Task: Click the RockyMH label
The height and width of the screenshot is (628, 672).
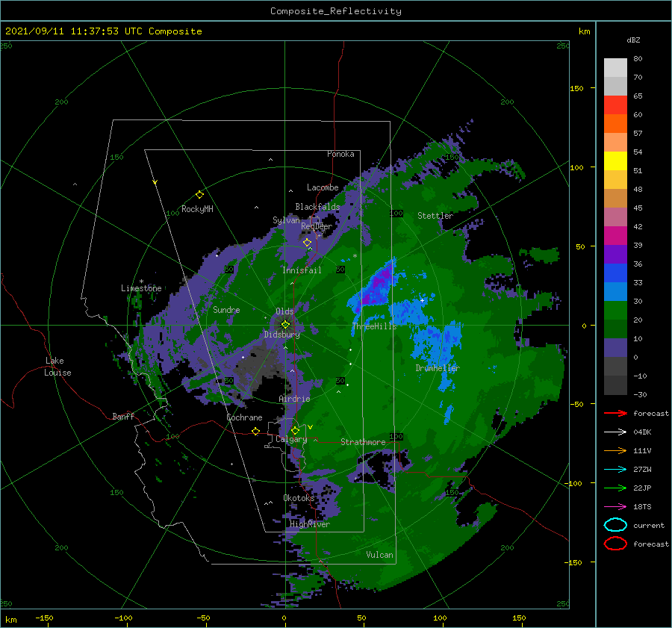Action: 197,209
